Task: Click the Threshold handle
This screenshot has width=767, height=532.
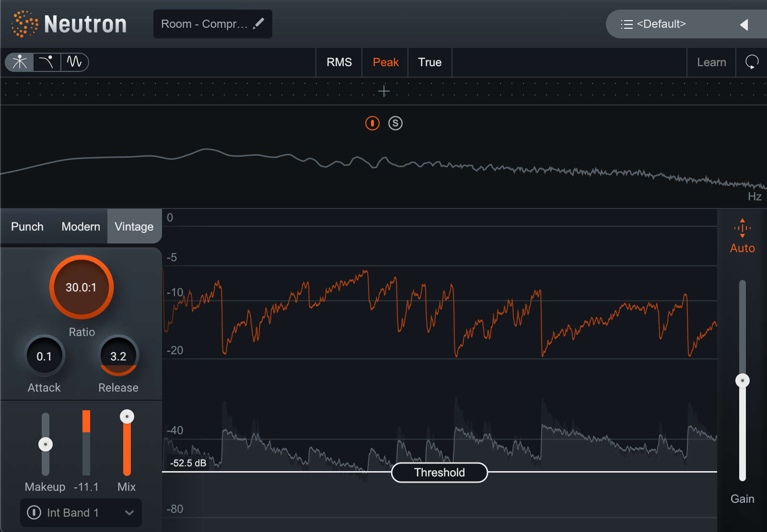Action: 440,473
